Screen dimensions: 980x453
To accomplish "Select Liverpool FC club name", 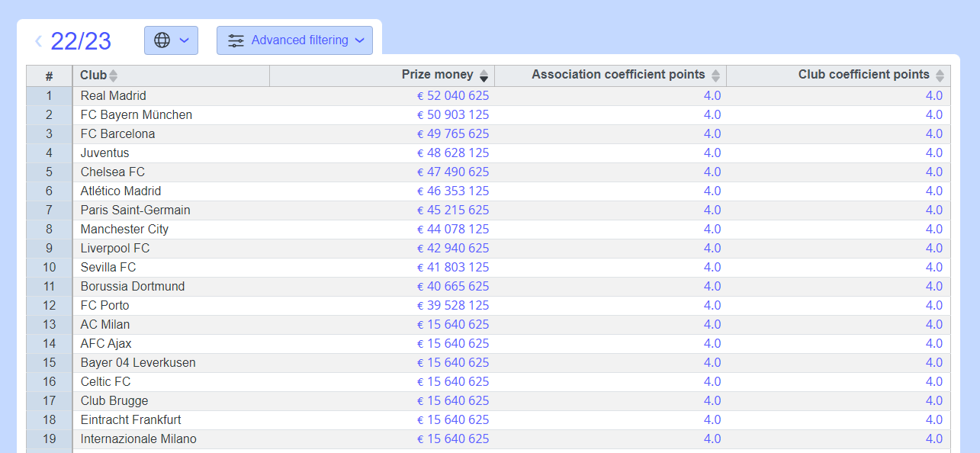I will pos(115,249).
